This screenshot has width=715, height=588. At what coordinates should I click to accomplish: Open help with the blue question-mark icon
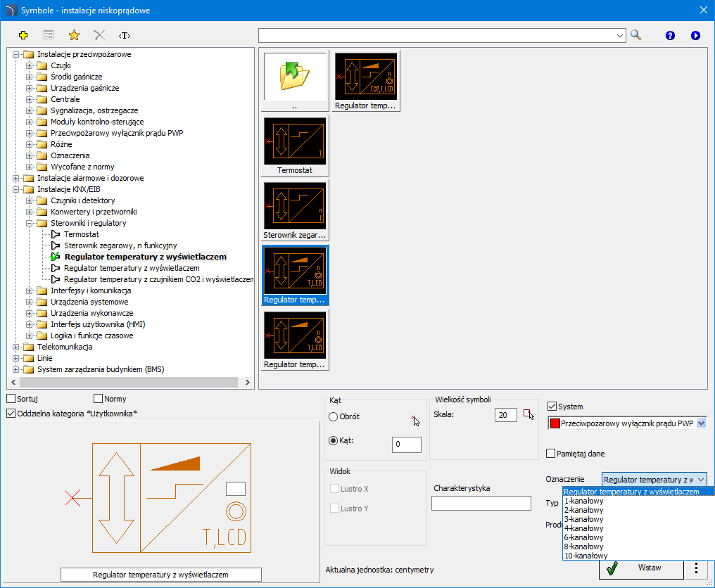[670, 36]
